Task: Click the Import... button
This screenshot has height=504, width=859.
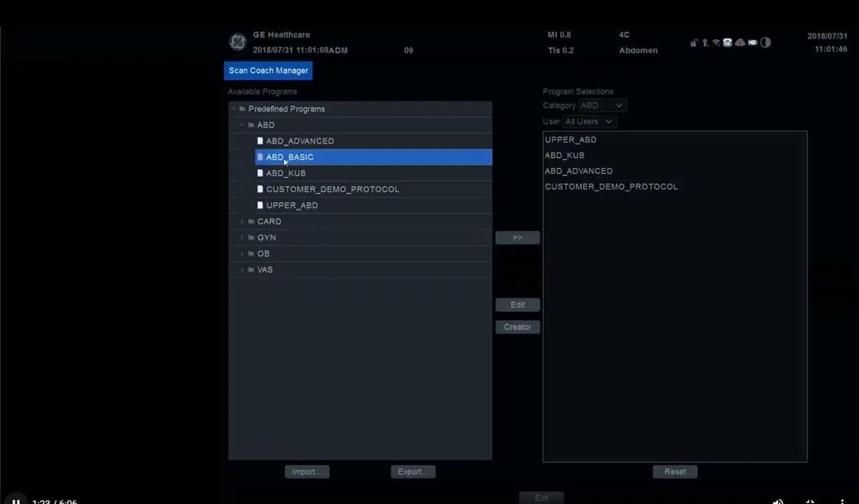Action: coord(306,471)
